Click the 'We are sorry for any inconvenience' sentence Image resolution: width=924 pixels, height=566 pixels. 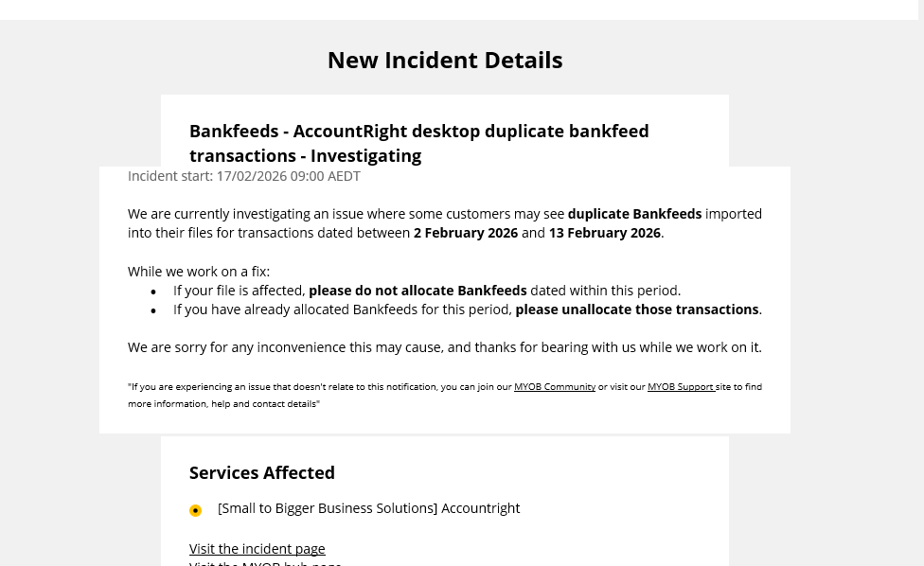coord(444,347)
